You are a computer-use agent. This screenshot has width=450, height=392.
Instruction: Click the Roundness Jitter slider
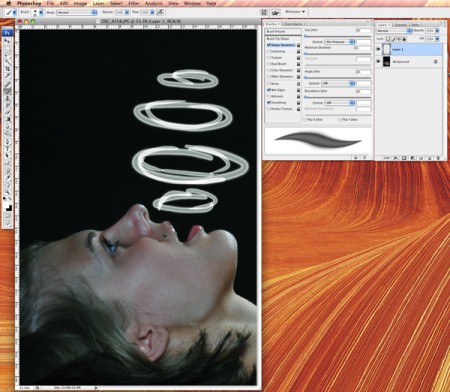(337, 97)
